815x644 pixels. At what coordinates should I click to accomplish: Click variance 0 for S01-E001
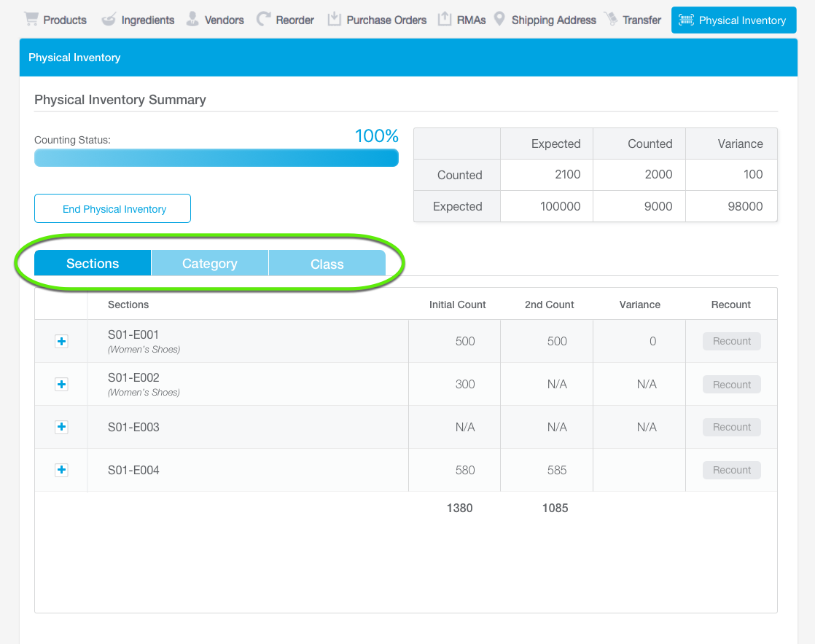pyautogui.click(x=653, y=341)
